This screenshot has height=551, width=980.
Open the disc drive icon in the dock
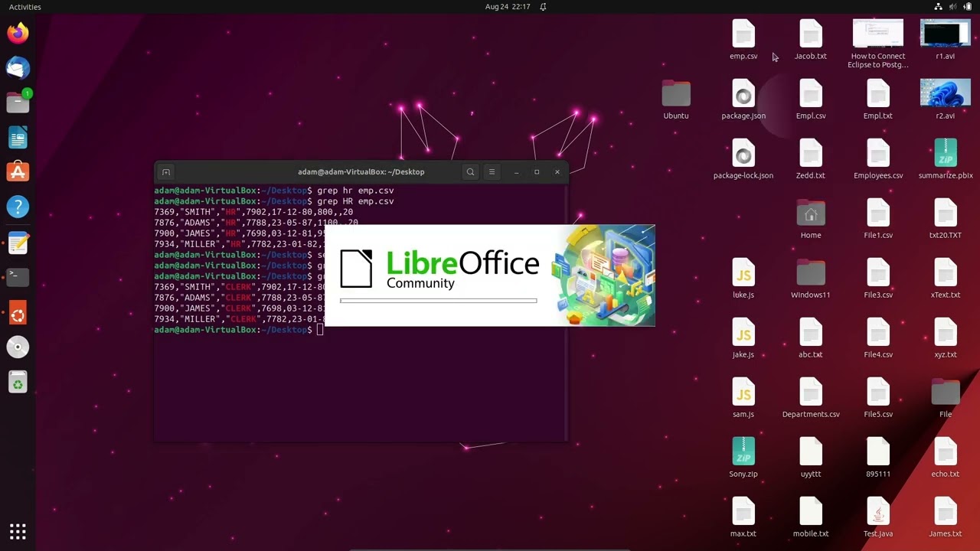tap(18, 347)
